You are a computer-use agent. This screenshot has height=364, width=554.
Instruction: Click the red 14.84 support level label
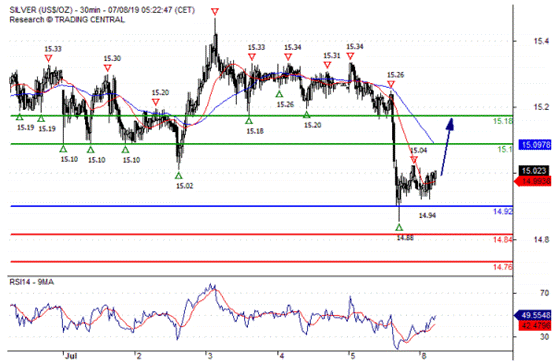tap(502, 240)
